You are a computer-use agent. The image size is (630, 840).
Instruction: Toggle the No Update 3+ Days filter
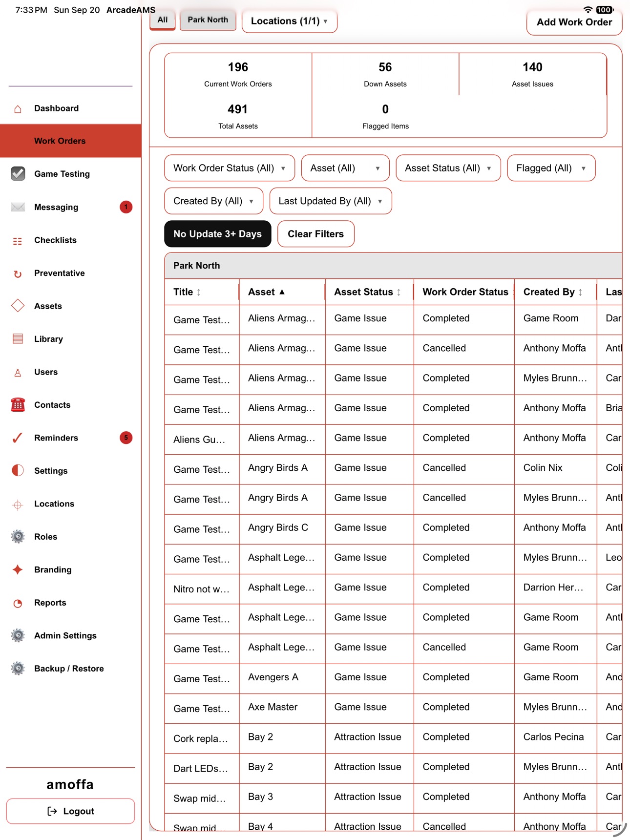[x=218, y=234]
